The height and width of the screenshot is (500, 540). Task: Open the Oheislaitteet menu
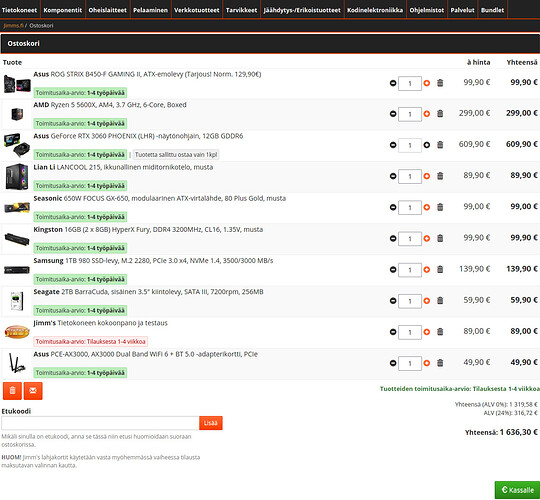(108, 10)
